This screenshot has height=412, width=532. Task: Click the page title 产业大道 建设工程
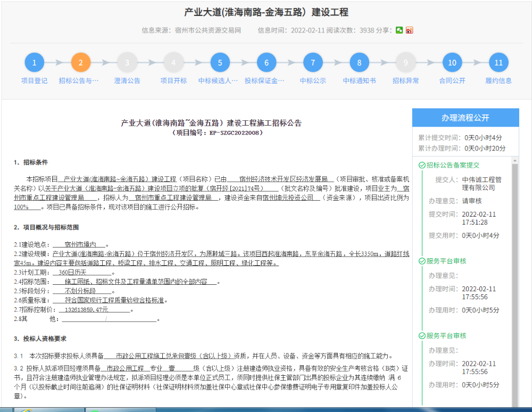click(x=267, y=12)
